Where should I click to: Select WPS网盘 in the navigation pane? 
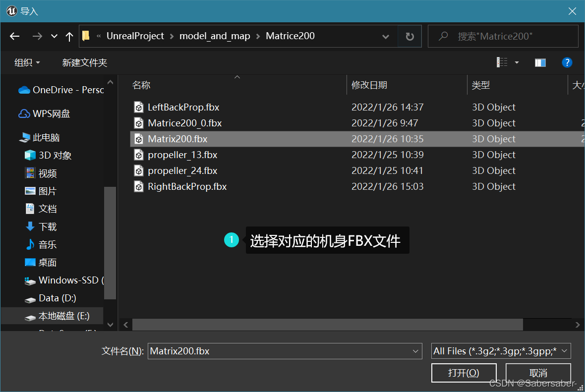44,113
